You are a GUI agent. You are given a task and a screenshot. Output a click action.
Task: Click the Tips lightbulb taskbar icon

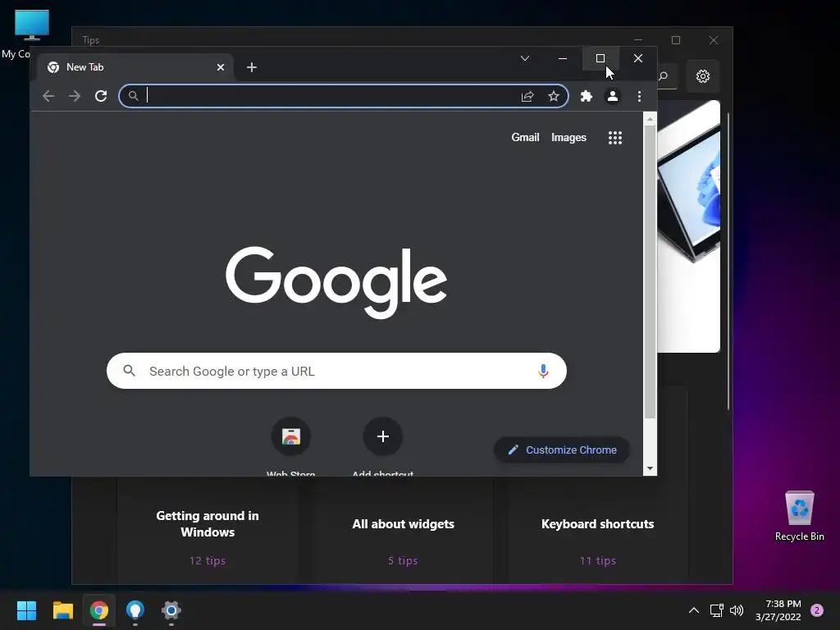click(x=135, y=610)
